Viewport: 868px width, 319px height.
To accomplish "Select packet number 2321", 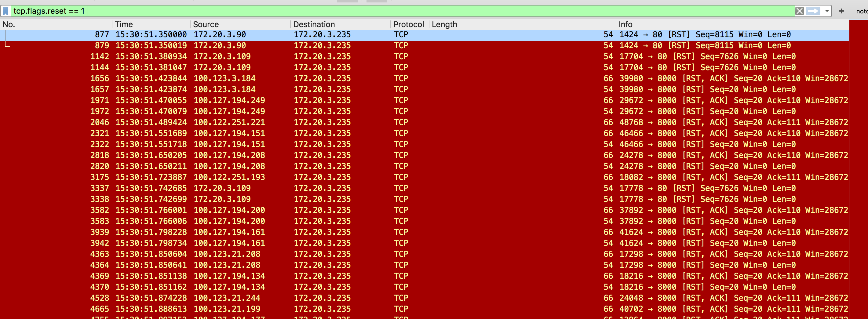I will tap(425, 133).
